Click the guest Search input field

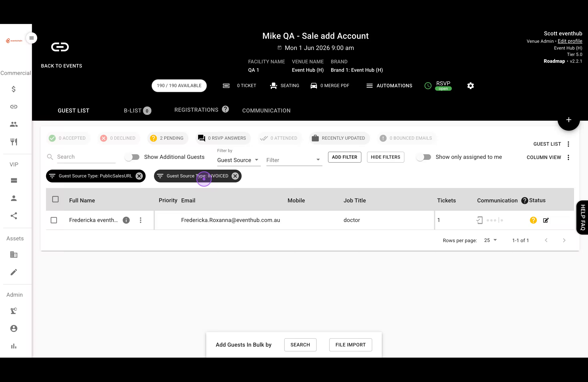click(86, 157)
